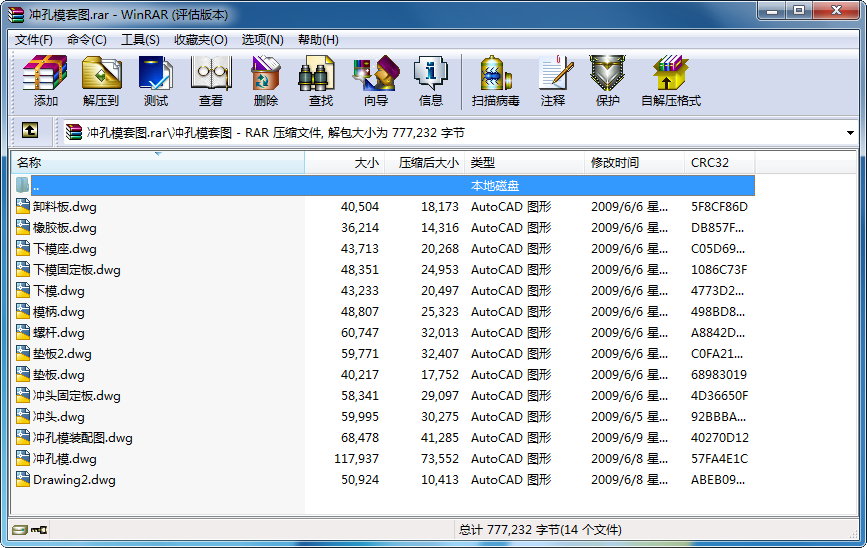Viewport: 867px width, 548px height.
Task: Click the archive icon in the address bar
Action: click(74, 132)
